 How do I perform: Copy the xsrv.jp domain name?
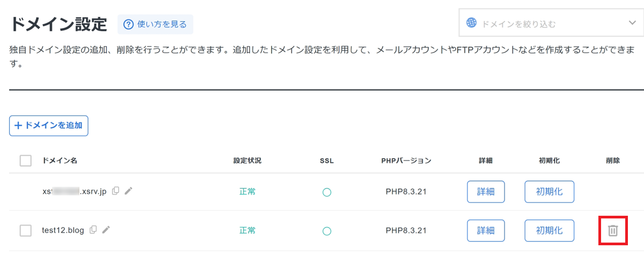(x=115, y=191)
